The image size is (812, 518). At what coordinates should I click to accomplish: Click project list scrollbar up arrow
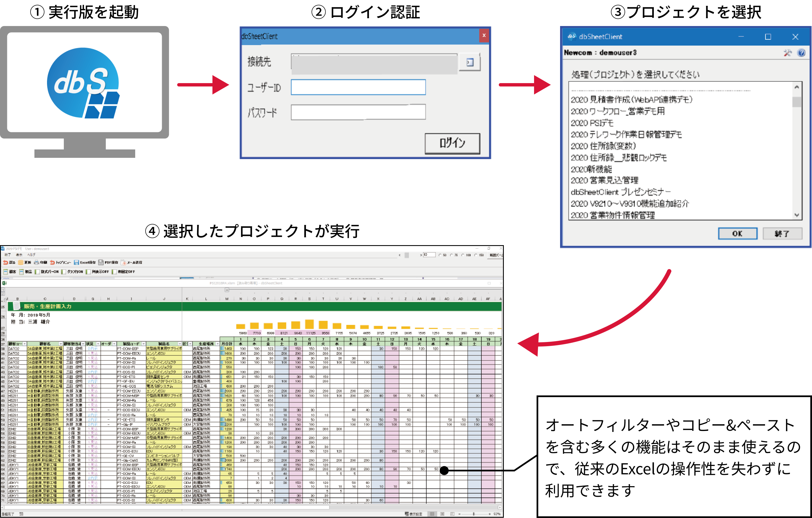797,87
